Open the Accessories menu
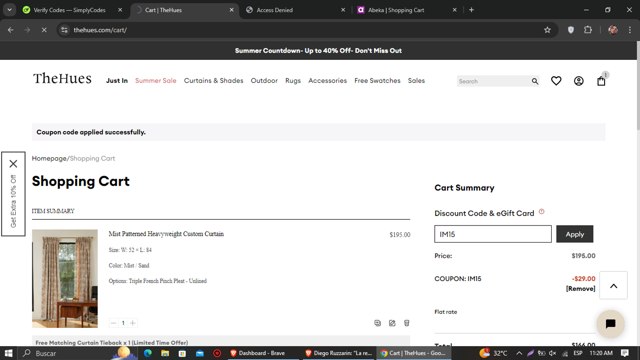640x360 pixels. click(327, 81)
